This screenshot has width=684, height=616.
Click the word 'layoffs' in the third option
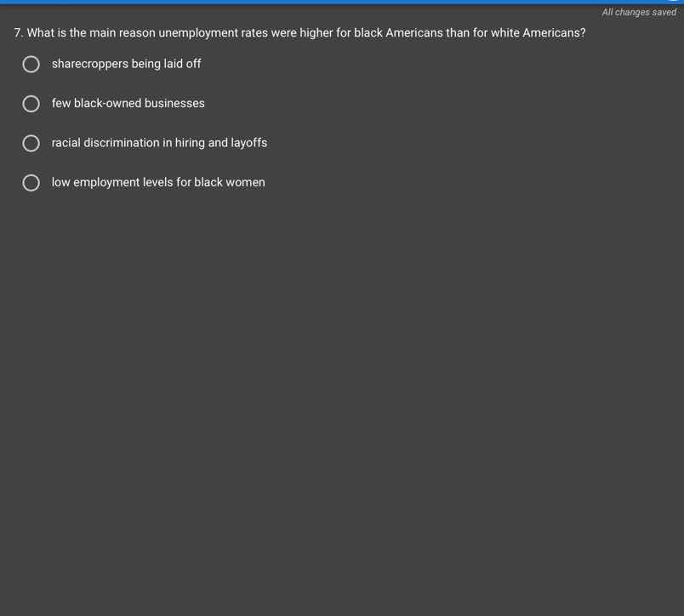(x=249, y=143)
